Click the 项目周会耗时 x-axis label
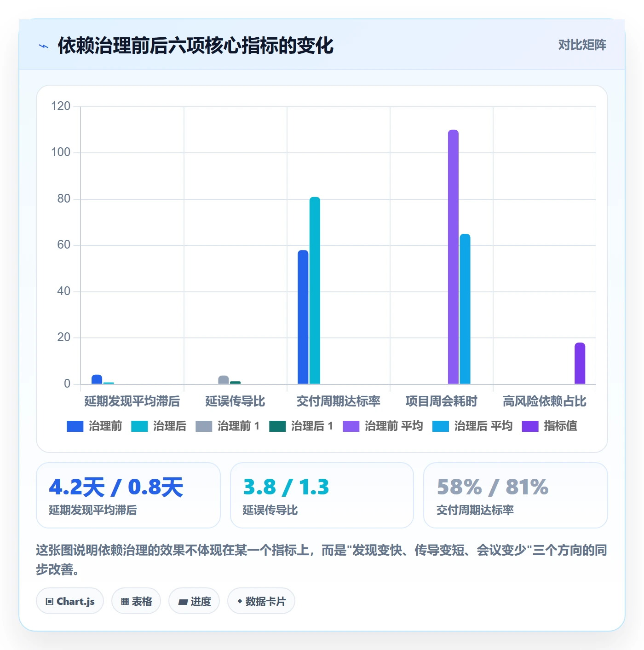This screenshot has width=644, height=650. 442,401
